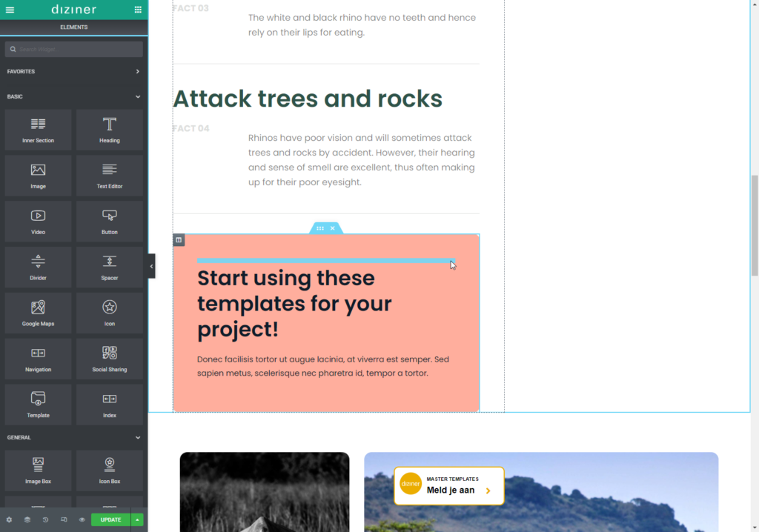This screenshot has height=532, width=759.
Task: Open save options arrow beside Update
Action: click(x=137, y=519)
